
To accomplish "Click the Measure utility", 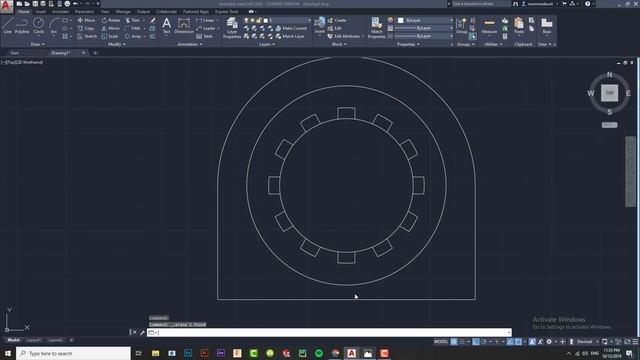I will pos(489,25).
